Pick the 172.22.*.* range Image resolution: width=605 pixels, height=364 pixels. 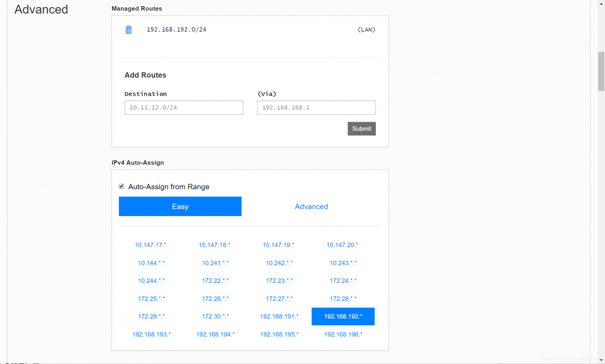[x=216, y=281]
